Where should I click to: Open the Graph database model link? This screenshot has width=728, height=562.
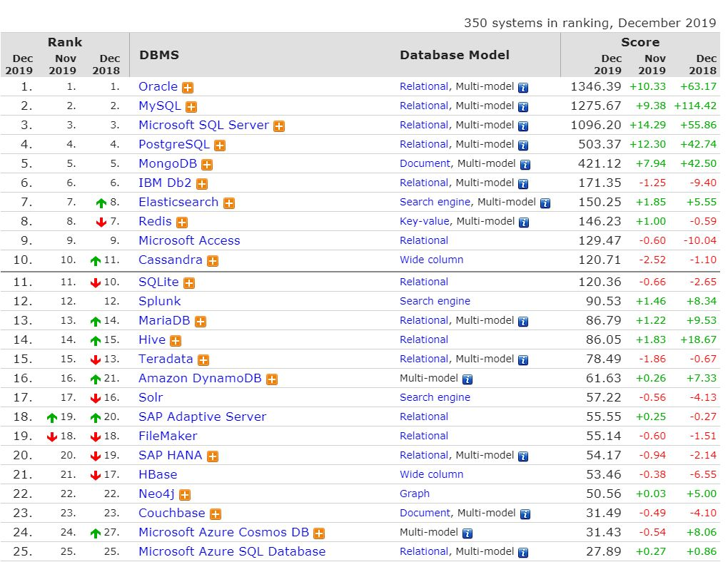coord(415,494)
